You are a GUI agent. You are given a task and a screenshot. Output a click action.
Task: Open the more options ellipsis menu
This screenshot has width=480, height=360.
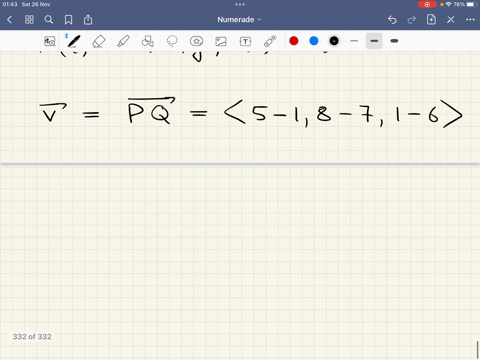pyautogui.click(x=470, y=20)
